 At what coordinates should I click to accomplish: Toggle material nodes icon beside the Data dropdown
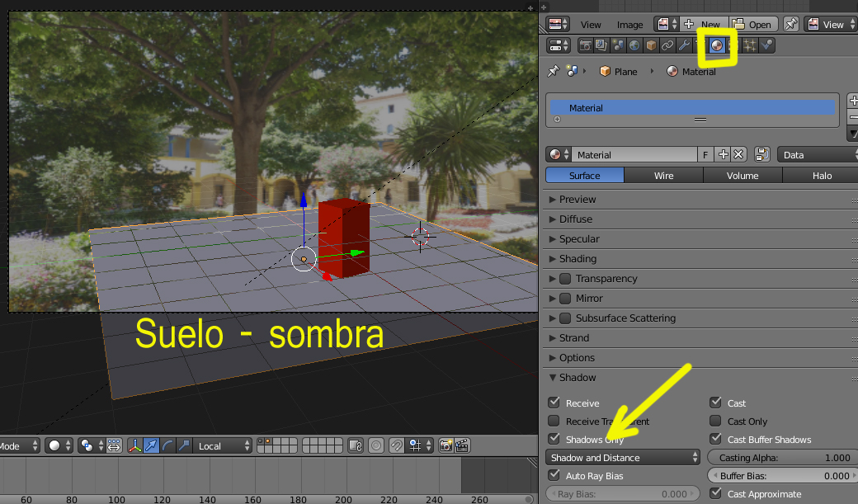[x=761, y=154]
